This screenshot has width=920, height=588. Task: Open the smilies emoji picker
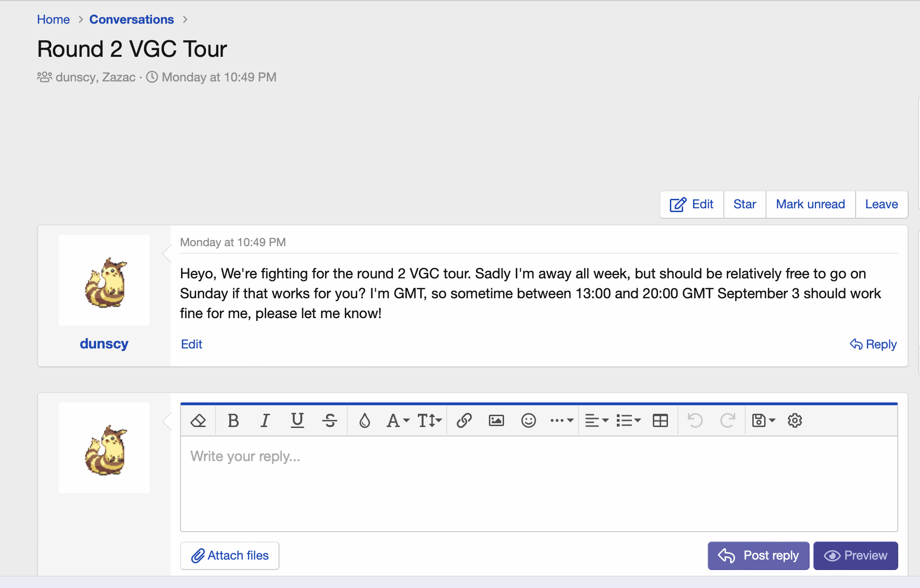tap(528, 420)
